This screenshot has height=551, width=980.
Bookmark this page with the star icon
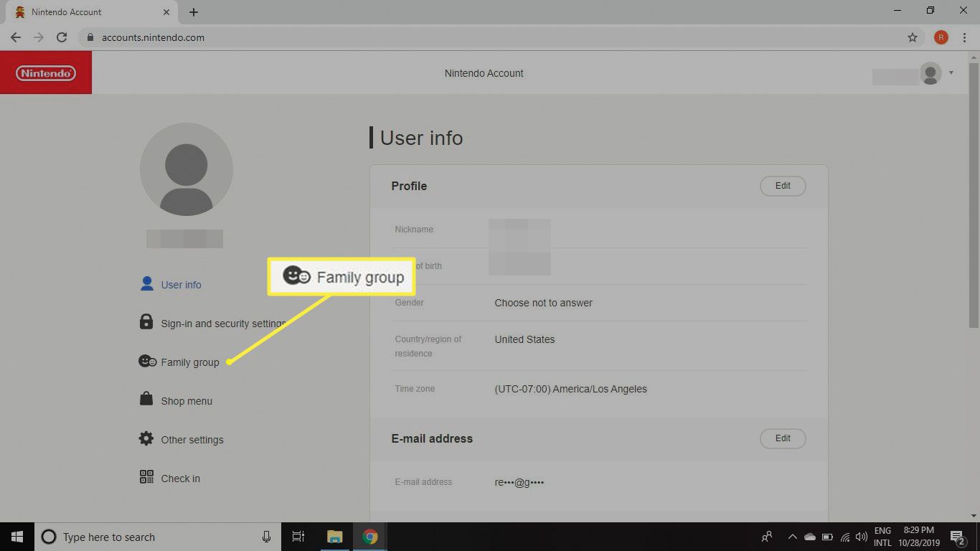913,37
